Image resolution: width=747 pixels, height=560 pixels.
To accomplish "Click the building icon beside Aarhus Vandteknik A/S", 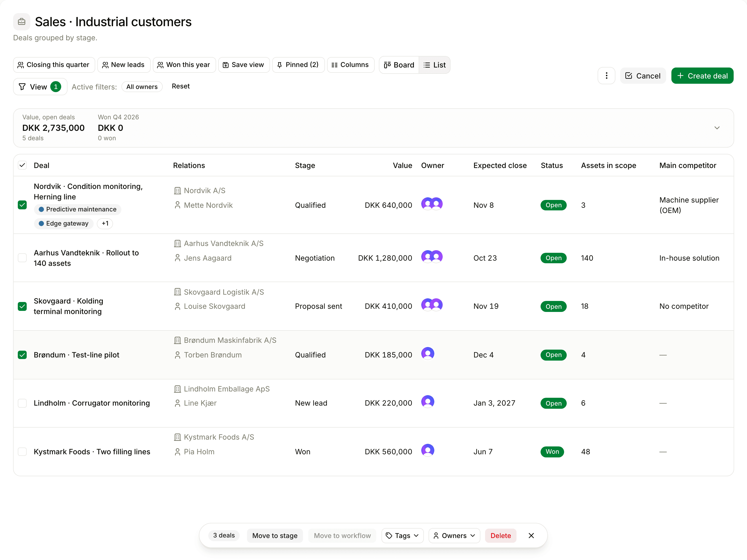I will (x=177, y=244).
